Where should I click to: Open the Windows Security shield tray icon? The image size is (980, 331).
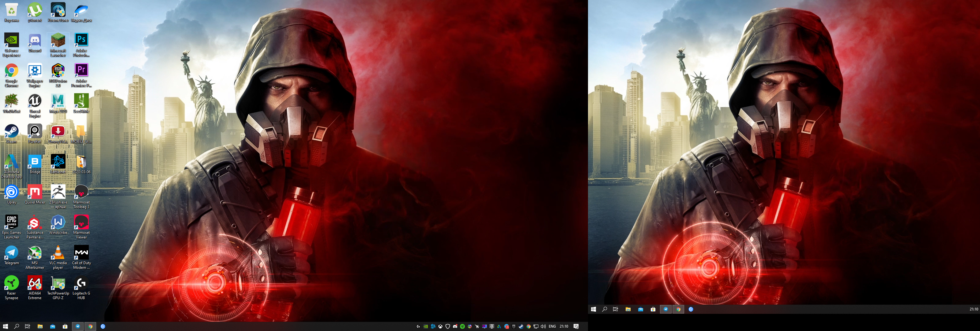pos(448,326)
